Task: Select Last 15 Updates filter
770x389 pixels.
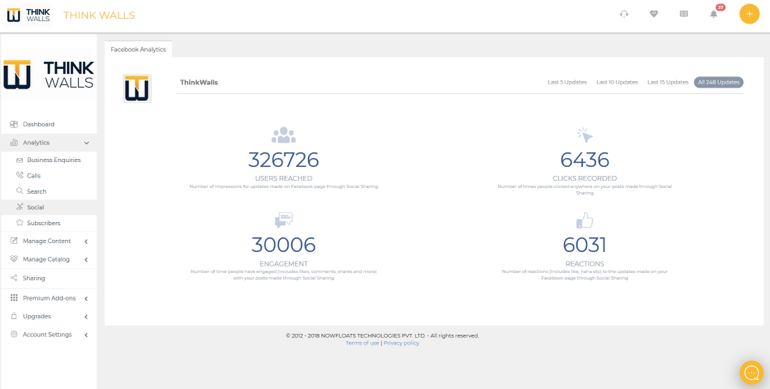Action: [x=668, y=83]
